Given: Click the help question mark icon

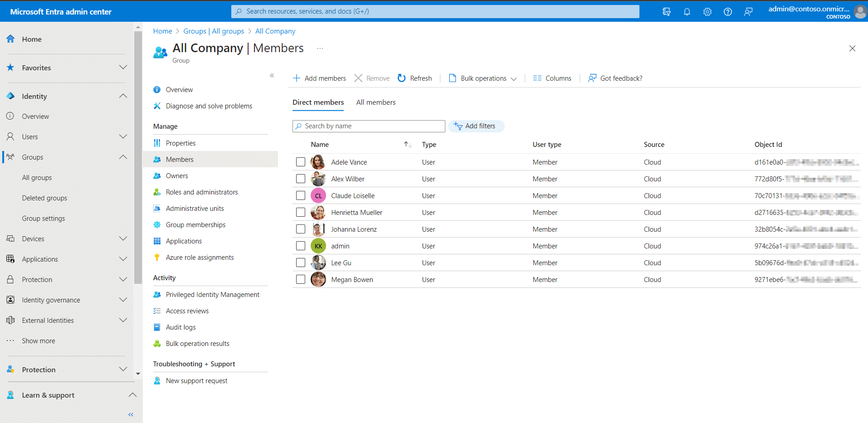Looking at the screenshot, I should tap(728, 11).
